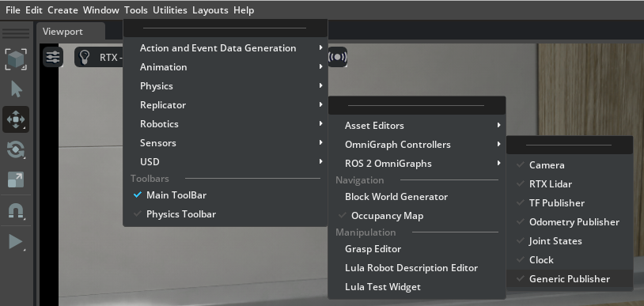The image size is (644, 306).
Task: Open Lula Test Widget
Action: pos(417,287)
